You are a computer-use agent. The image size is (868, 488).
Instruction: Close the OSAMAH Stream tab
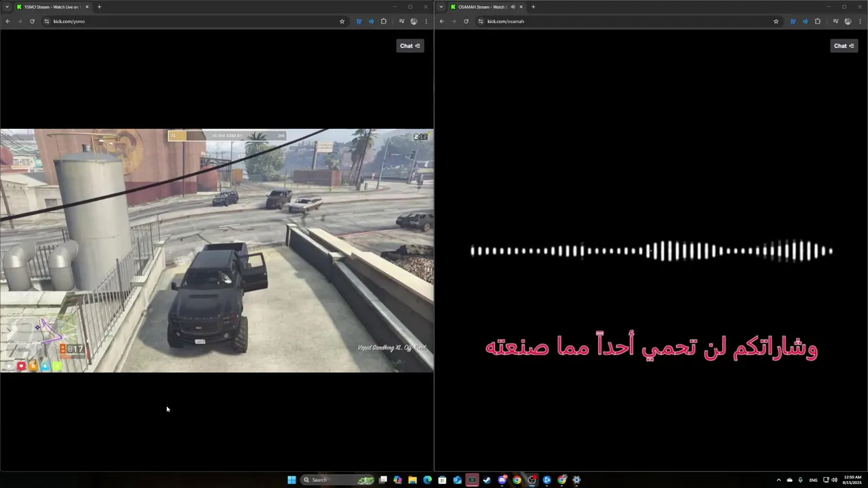pyautogui.click(x=521, y=7)
